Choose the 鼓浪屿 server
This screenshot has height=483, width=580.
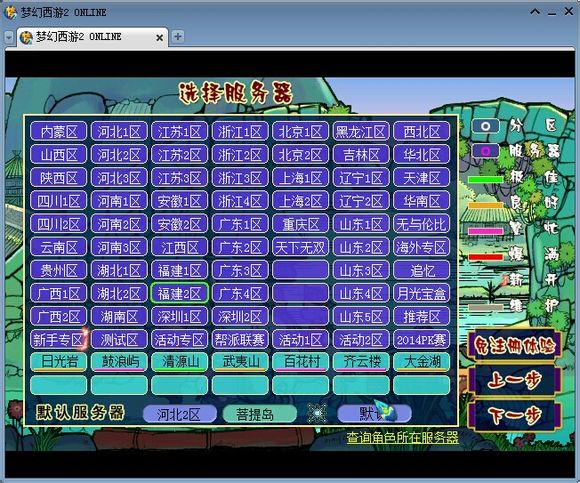(119, 362)
